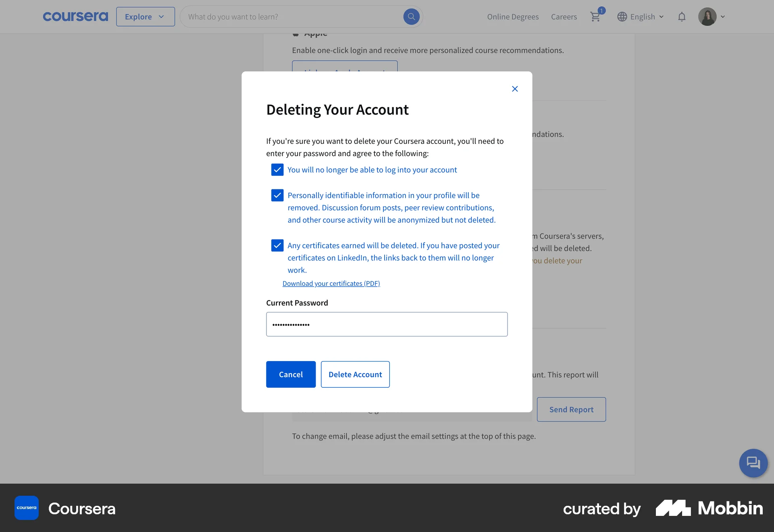Viewport: 774px width, 532px height.
Task: Open the Explore dropdown
Action: pyautogui.click(x=145, y=17)
